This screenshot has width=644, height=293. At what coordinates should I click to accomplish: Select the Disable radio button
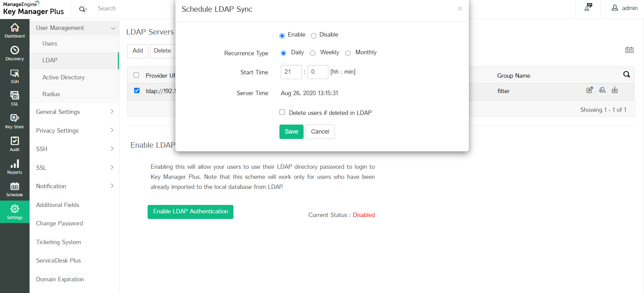point(314,36)
